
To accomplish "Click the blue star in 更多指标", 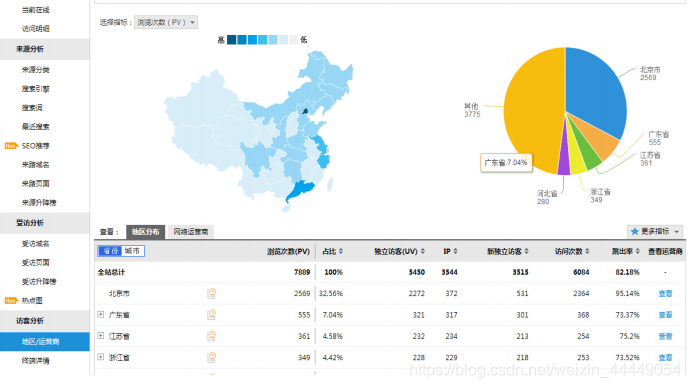I will [x=635, y=231].
